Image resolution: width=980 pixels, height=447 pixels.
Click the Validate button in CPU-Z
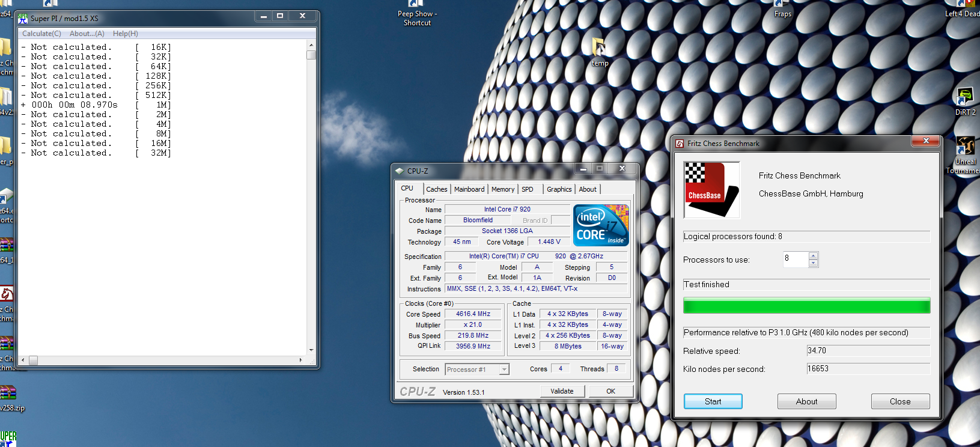tap(562, 391)
